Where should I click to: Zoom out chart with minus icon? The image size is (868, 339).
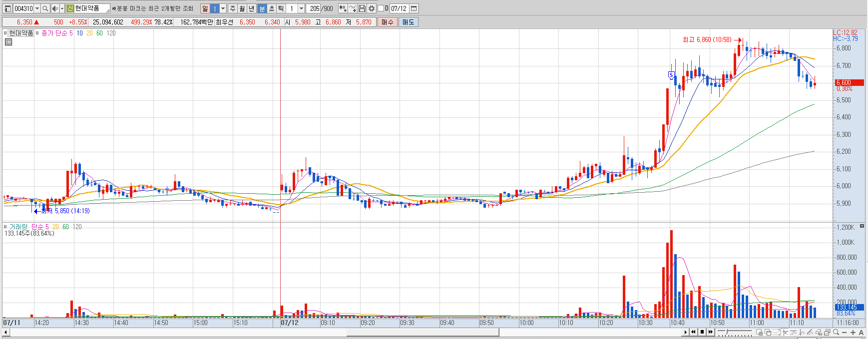844,332
